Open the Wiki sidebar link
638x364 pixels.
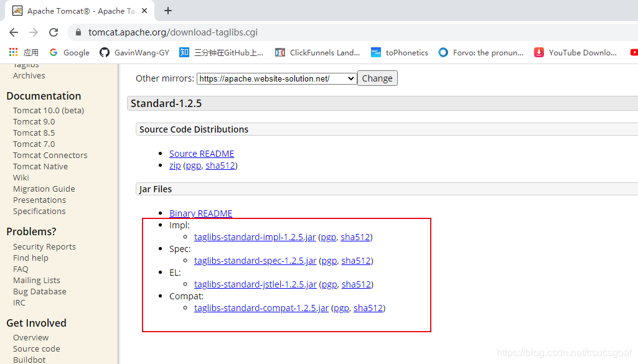(21, 178)
